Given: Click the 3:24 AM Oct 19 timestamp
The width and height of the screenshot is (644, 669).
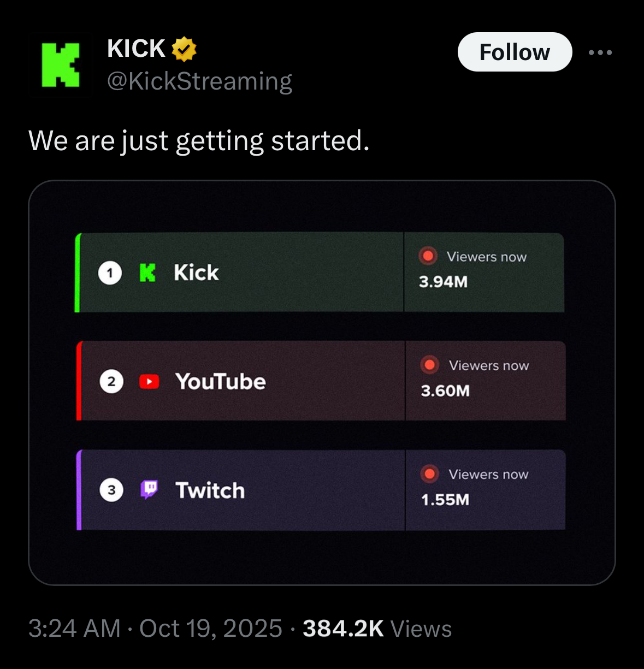Looking at the screenshot, I should pos(155,629).
